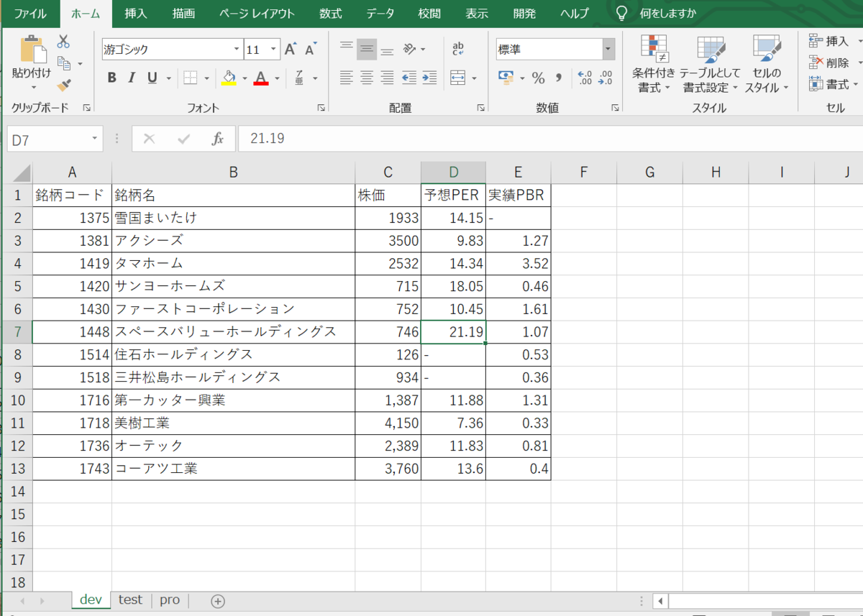Screen dimensions: 863x616
Task: Switch to the test sheet tab
Action: (129, 599)
